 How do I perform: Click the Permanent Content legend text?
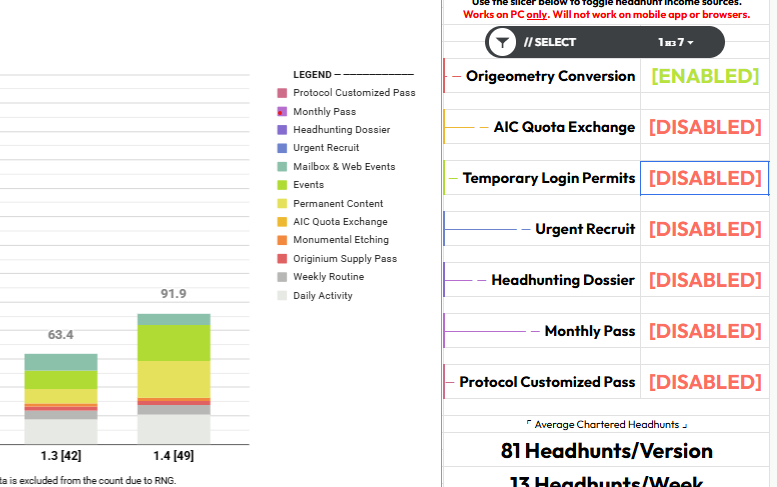point(338,204)
